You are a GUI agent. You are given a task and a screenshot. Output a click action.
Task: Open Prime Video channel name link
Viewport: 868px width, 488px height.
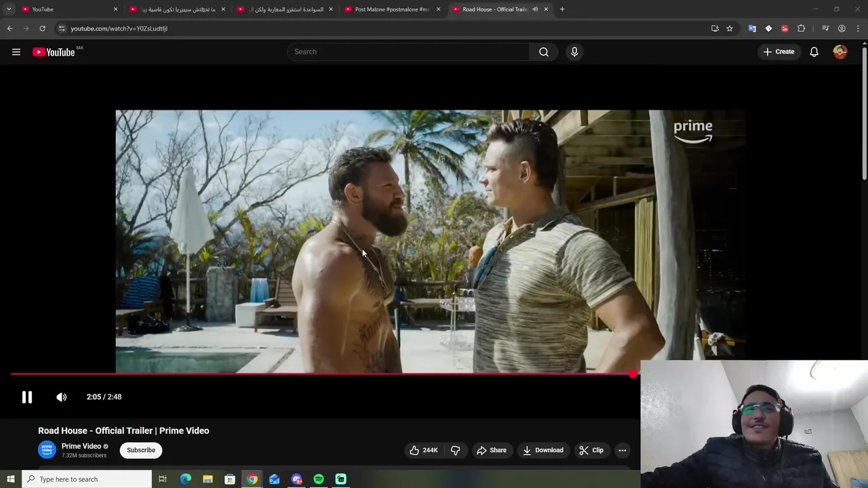coord(81,446)
